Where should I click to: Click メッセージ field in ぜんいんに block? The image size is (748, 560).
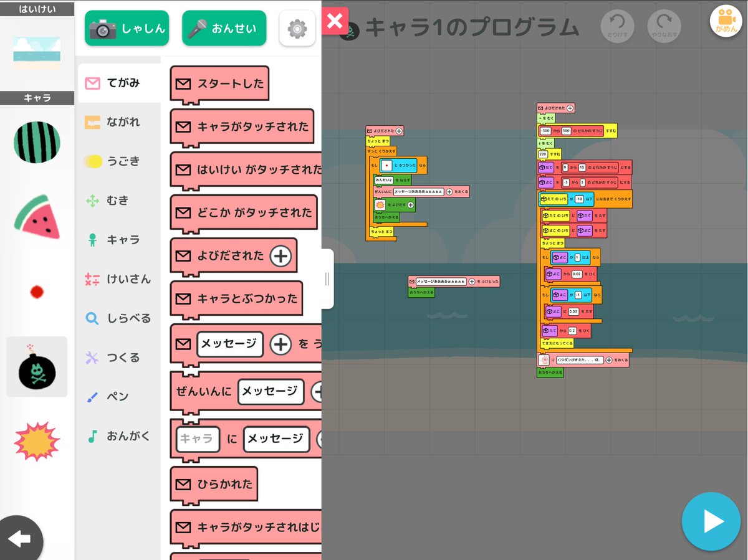coord(271,392)
